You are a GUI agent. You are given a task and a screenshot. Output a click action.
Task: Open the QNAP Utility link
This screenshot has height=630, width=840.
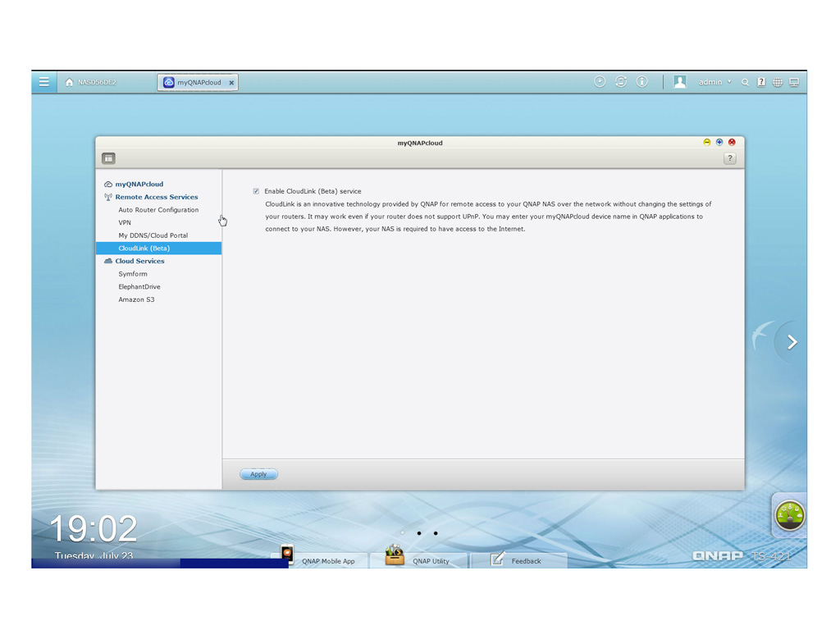(x=431, y=561)
